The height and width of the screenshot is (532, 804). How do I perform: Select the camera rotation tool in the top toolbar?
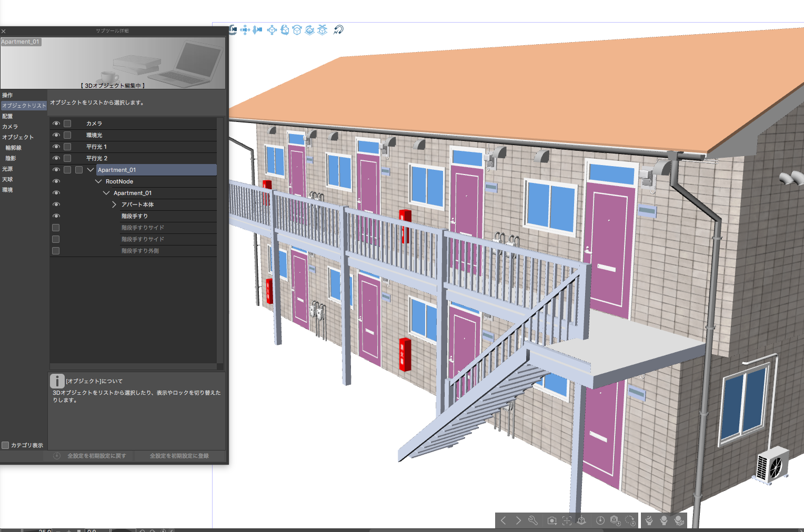tap(234, 30)
